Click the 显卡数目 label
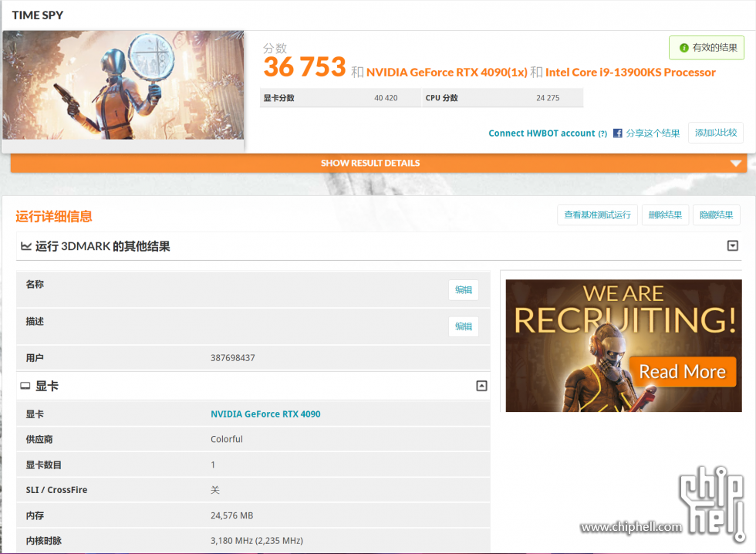Image resolution: width=756 pixels, height=554 pixels. coord(43,464)
